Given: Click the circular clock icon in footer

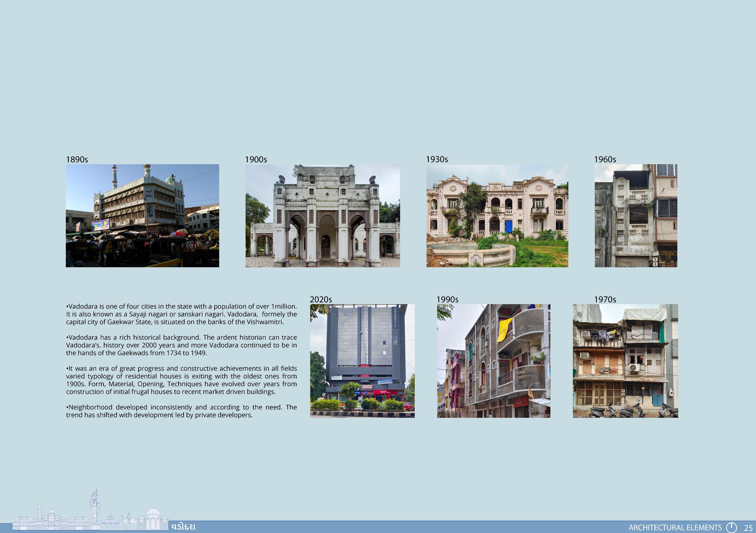Looking at the screenshot, I should point(731,527).
